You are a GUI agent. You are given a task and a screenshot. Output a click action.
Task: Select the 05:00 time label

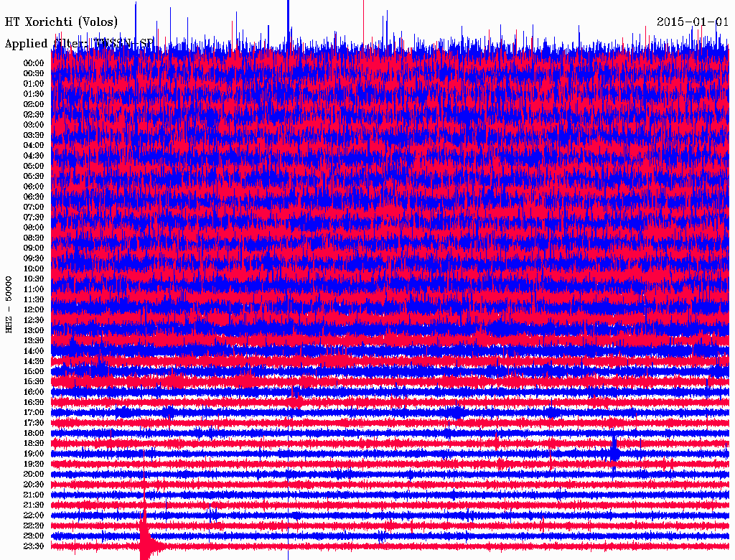(x=34, y=166)
